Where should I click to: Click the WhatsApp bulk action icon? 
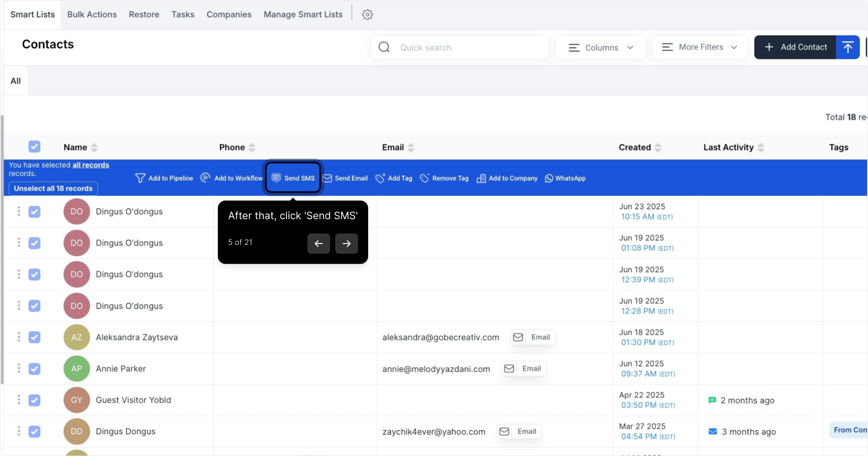[x=549, y=178]
